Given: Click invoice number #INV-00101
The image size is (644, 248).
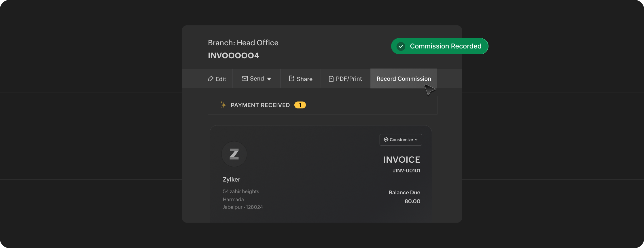Looking at the screenshot, I should coord(406,170).
